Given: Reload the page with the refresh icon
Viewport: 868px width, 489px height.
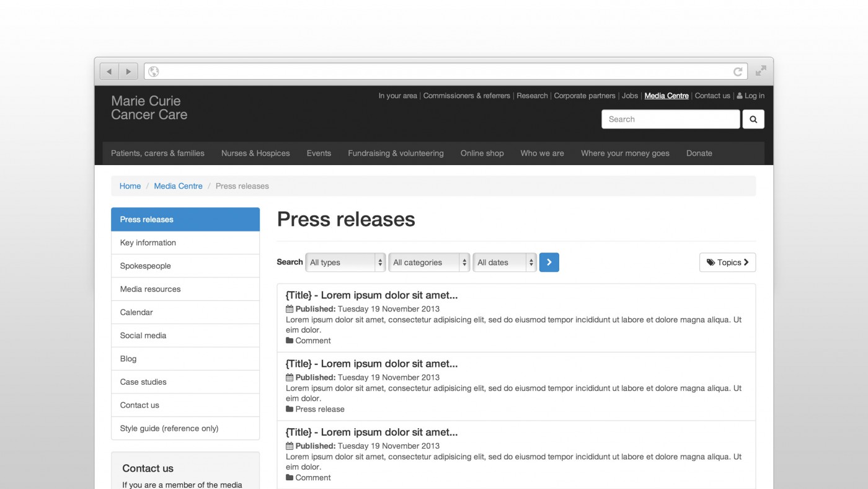Looking at the screenshot, I should [x=738, y=72].
